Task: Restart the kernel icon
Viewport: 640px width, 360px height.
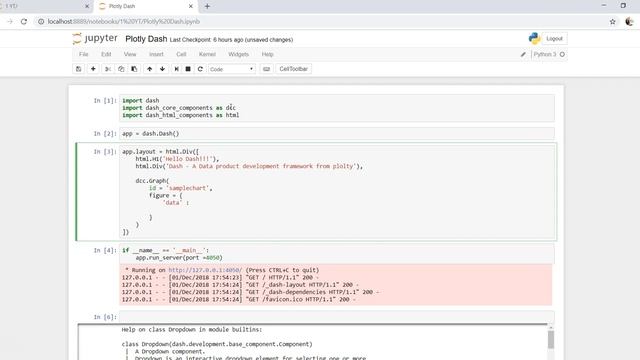Action: point(200,69)
